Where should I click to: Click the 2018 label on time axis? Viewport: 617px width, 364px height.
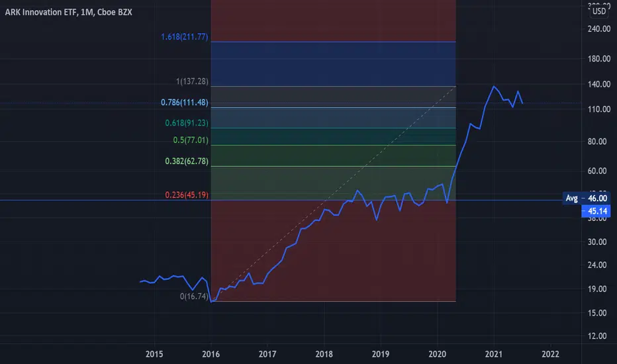coord(324,354)
